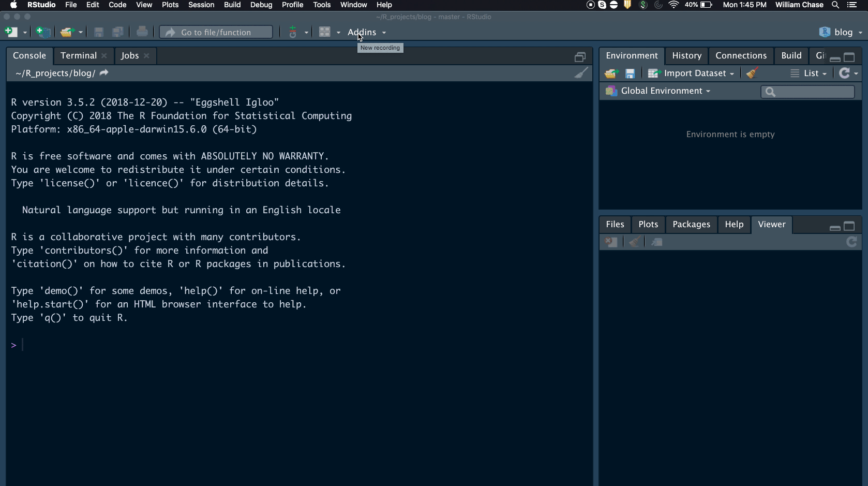868x486 pixels.
Task: Click the workspace panes layout icon
Action: [x=325, y=32]
